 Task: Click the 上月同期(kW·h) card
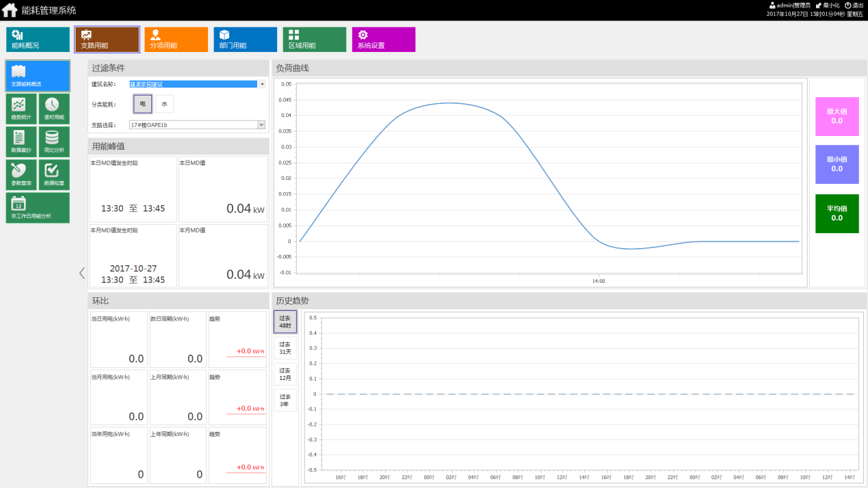pos(177,397)
